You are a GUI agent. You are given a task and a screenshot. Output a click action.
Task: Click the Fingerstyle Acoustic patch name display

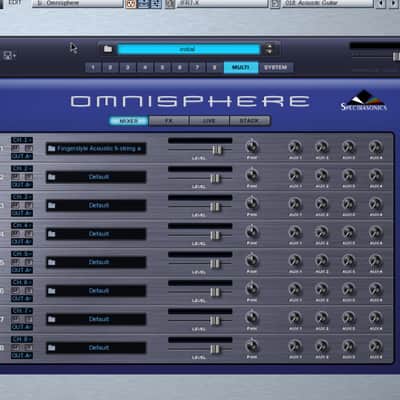[x=96, y=148]
